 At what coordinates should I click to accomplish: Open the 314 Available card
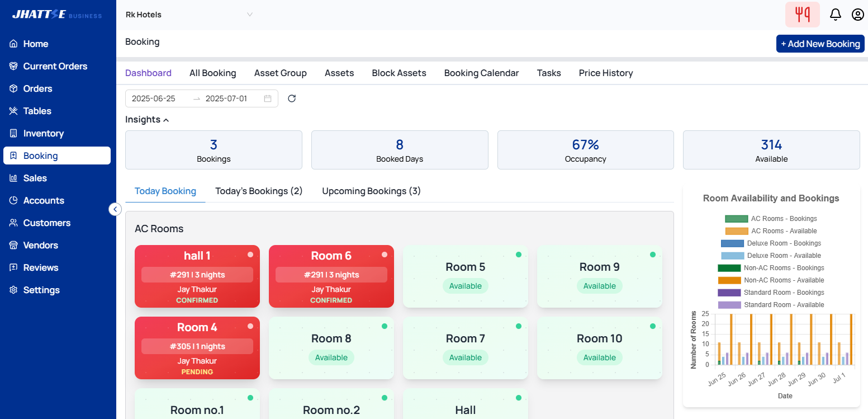pyautogui.click(x=771, y=150)
